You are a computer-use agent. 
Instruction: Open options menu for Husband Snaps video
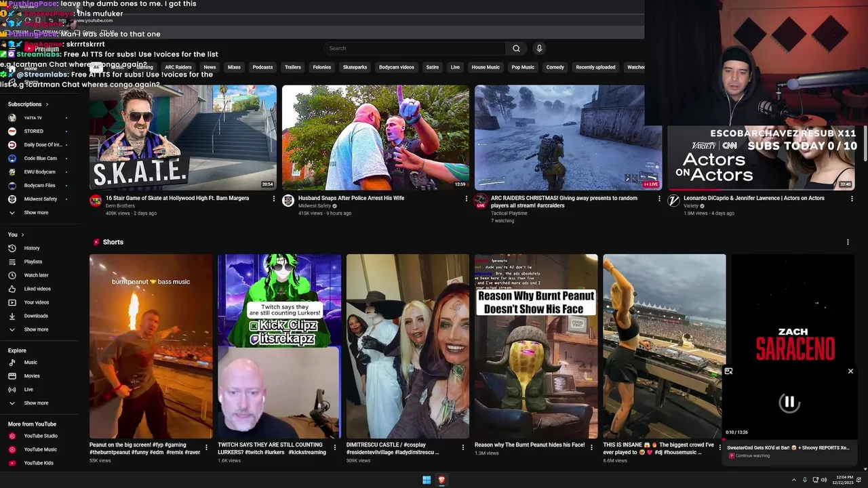pyautogui.click(x=466, y=199)
